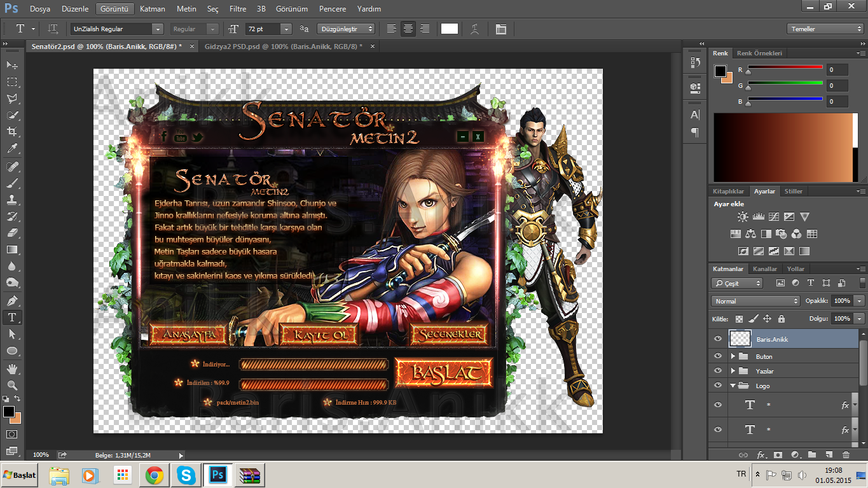Click the Baris.Anikk layer thumbnail

(740, 338)
